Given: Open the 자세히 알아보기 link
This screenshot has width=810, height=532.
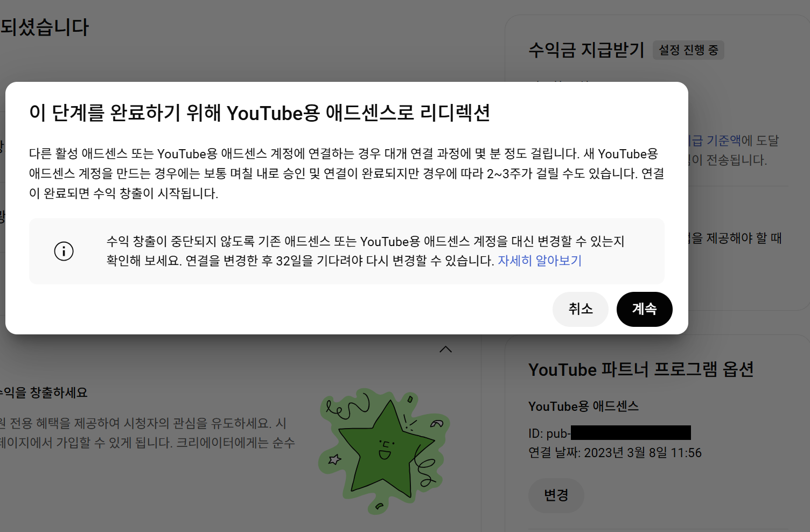Looking at the screenshot, I should click(540, 261).
